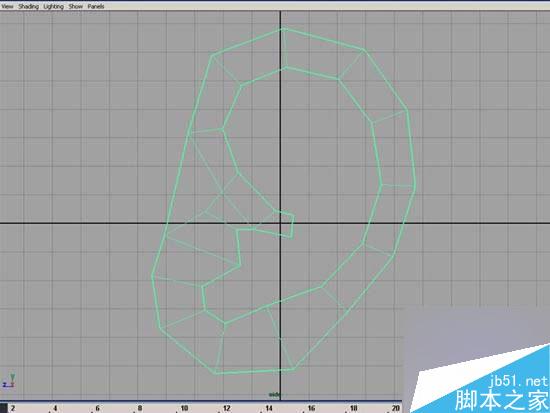Click frame 10 on the time slider
Image resolution: width=550 pixels, height=413 pixels.
(184, 408)
